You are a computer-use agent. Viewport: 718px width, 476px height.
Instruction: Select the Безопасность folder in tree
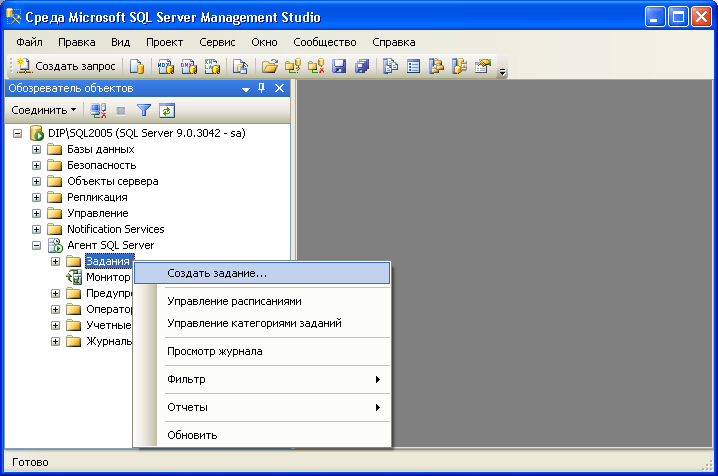(101, 165)
